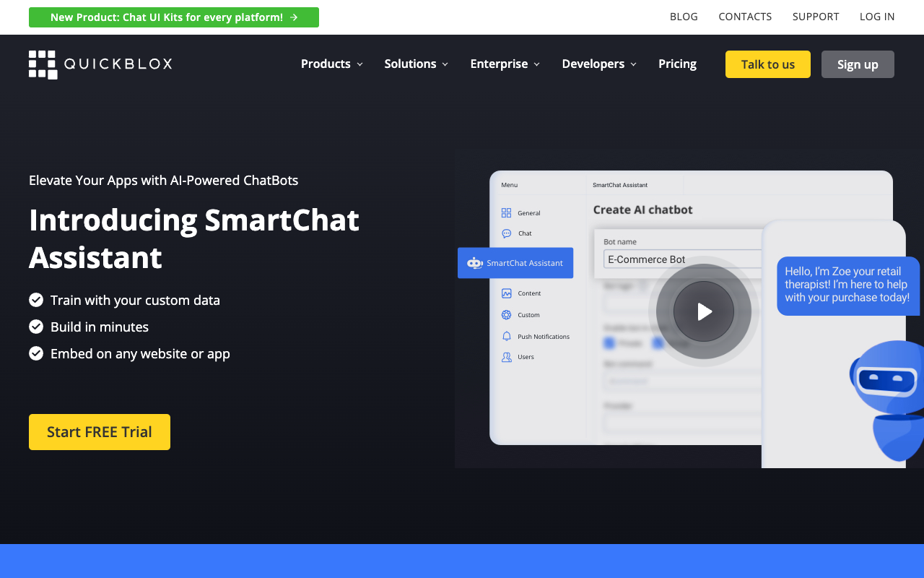Image resolution: width=924 pixels, height=578 pixels.
Task: Click the Bot name label in mockup
Action: click(620, 242)
